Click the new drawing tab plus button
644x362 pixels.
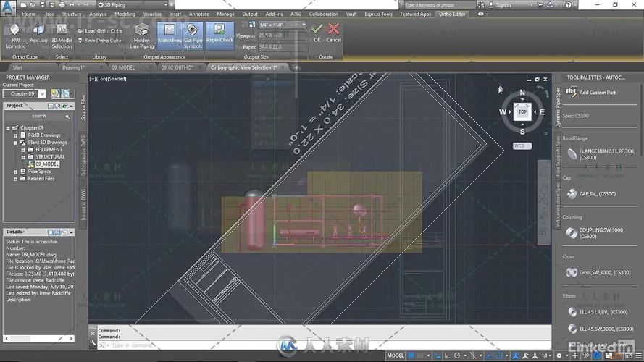[296, 67]
